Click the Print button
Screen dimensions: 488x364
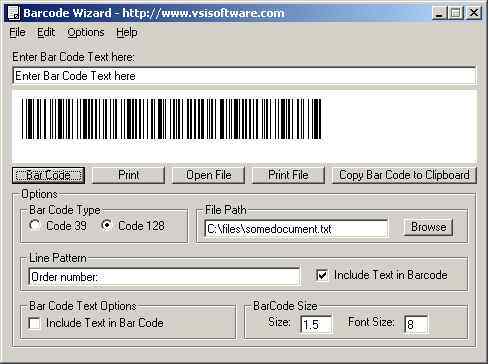[128, 175]
